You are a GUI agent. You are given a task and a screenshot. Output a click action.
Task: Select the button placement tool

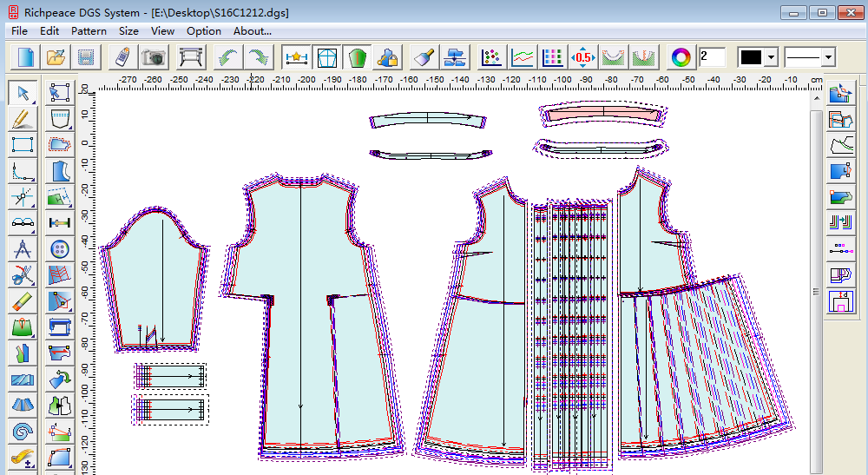60,249
